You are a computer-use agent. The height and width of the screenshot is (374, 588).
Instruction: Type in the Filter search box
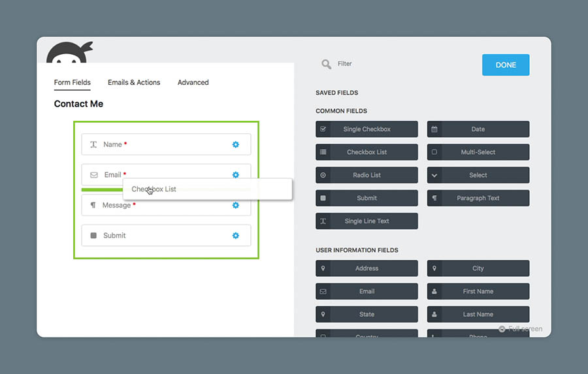[392, 64]
